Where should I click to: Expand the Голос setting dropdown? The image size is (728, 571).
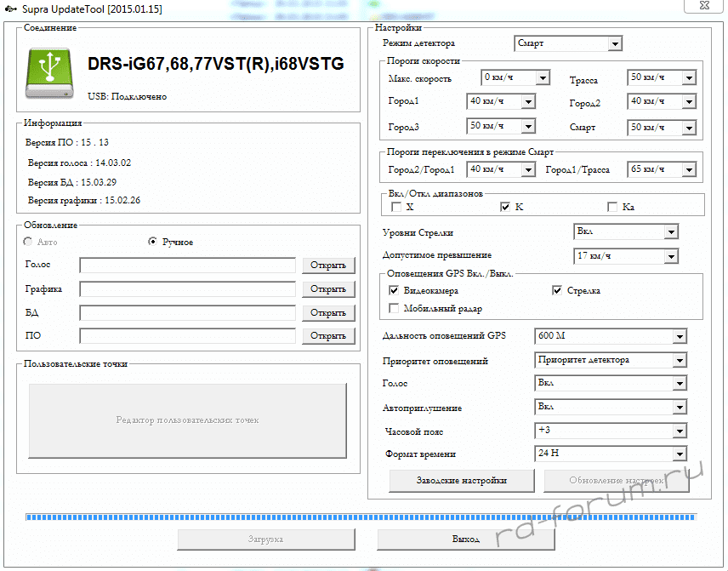pyautogui.click(x=611, y=383)
